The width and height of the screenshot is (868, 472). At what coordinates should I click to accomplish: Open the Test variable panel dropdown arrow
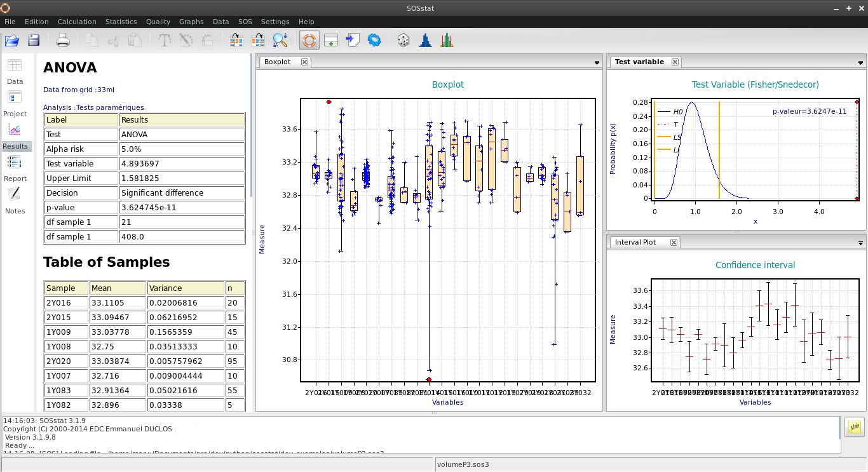tap(861, 63)
